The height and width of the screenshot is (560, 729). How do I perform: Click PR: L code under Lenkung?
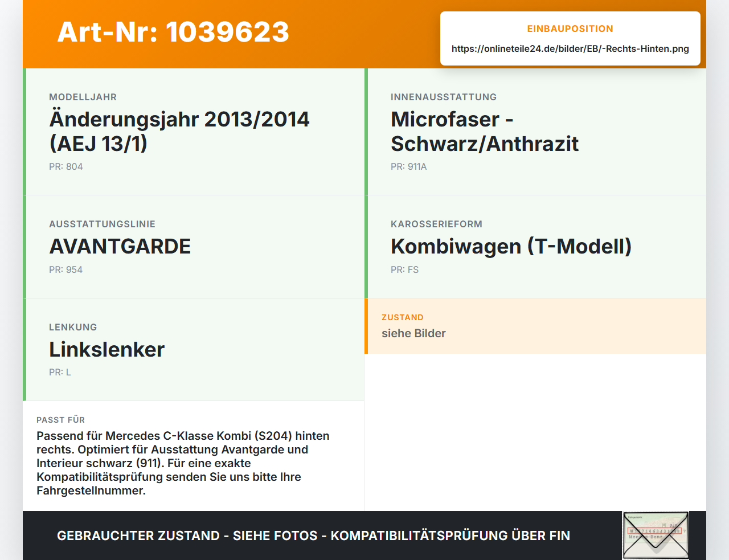click(60, 373)
